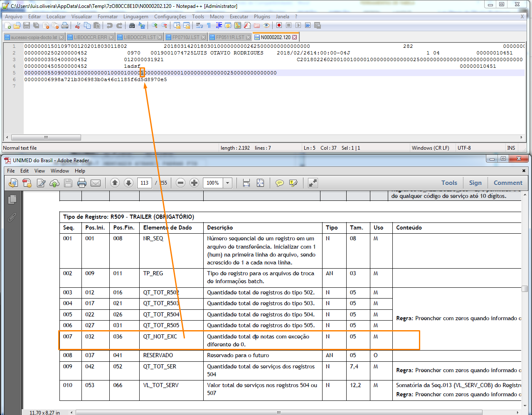Undo the last edit in Notepad++
Viewport: 532px width, 415px height.
tap(110, 25)
